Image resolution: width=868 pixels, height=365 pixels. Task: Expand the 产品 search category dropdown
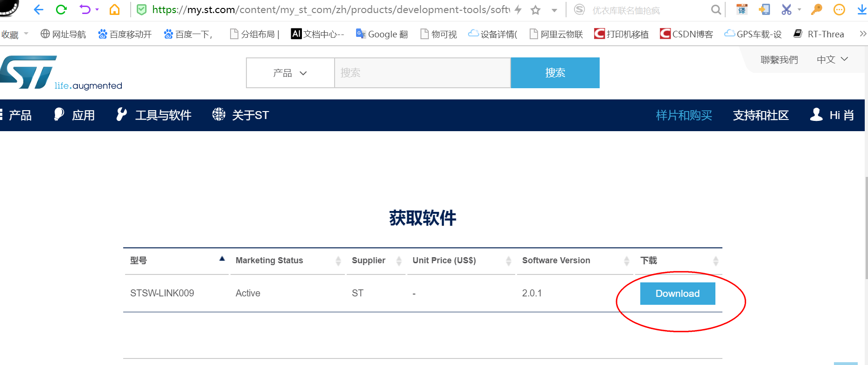pyautogui.click(x=290, y=73)
